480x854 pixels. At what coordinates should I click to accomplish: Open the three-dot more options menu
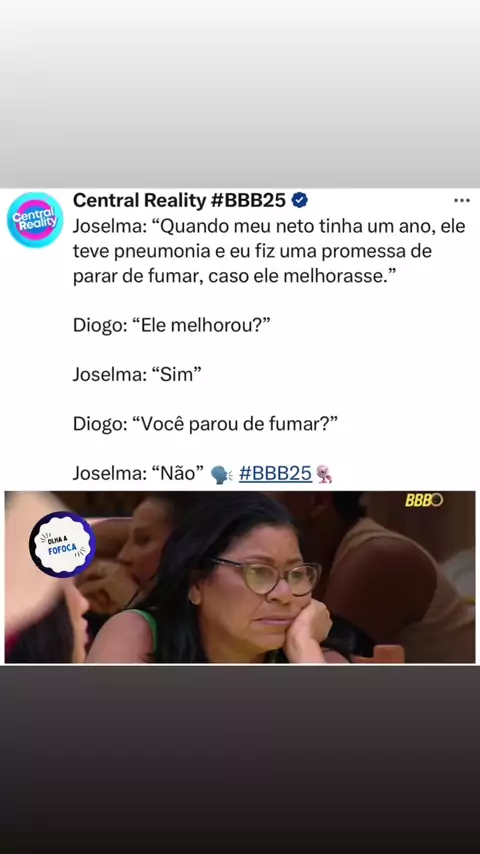(461, 200)
